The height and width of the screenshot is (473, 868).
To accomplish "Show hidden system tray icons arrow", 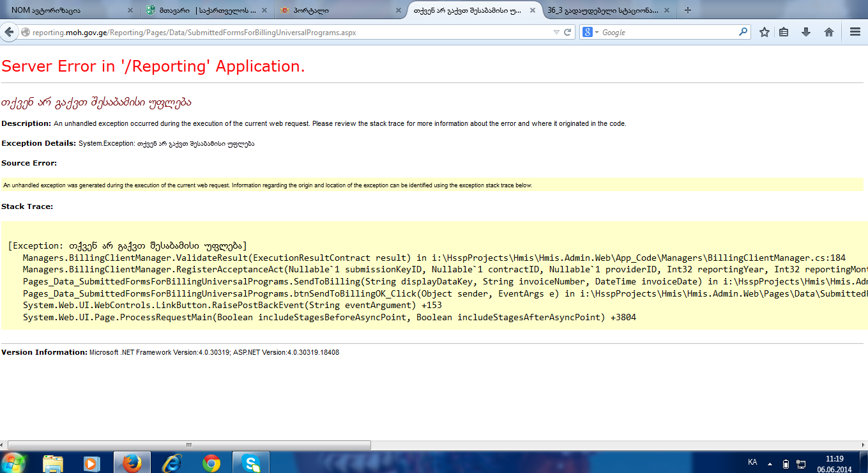I will pos(770,463).
